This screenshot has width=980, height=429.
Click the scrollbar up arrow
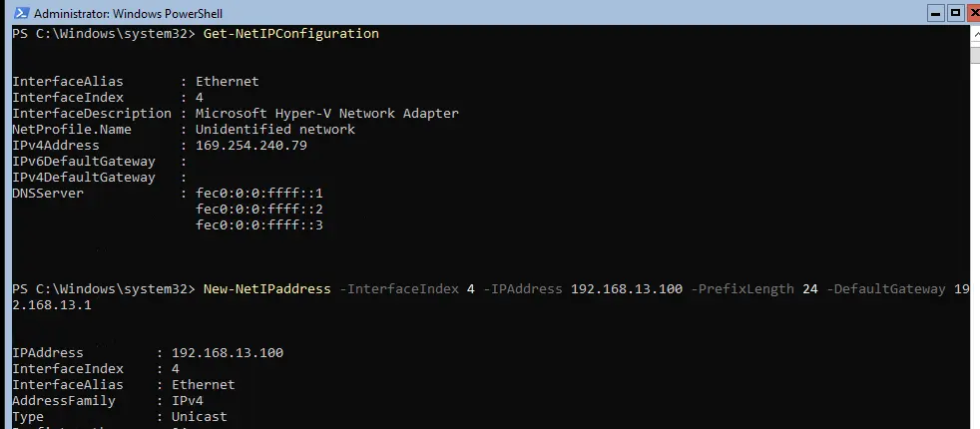point(975,34)
